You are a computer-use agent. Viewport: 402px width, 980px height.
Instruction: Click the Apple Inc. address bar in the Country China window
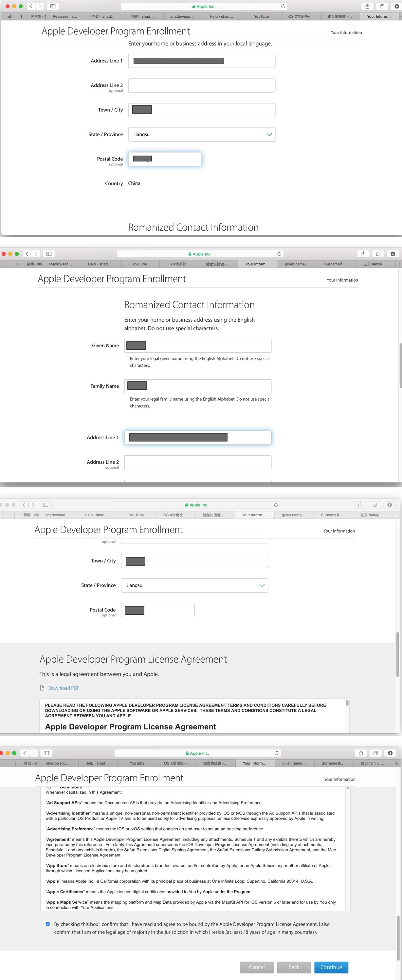click(x=204, y=6)
